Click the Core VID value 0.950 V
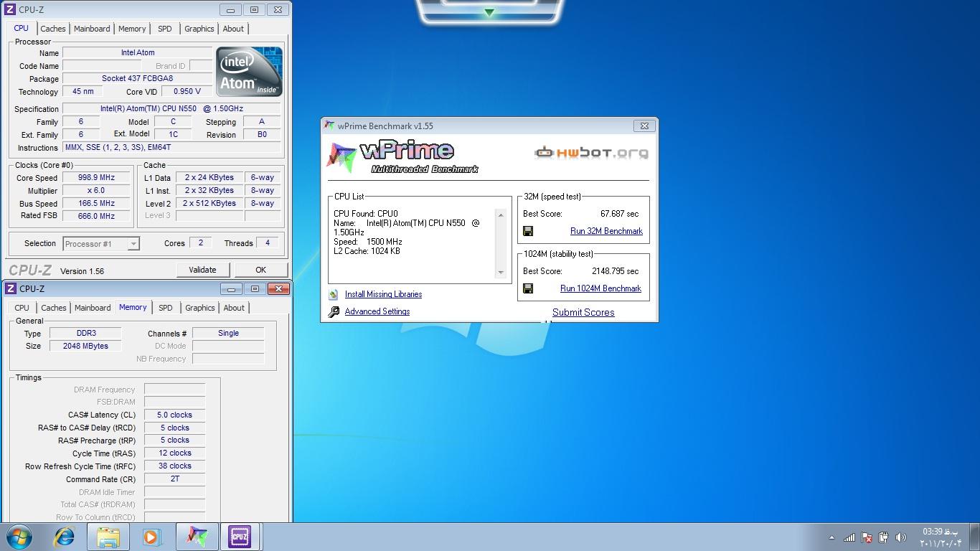Screen dimensions: 980x551 pos(187,92)
